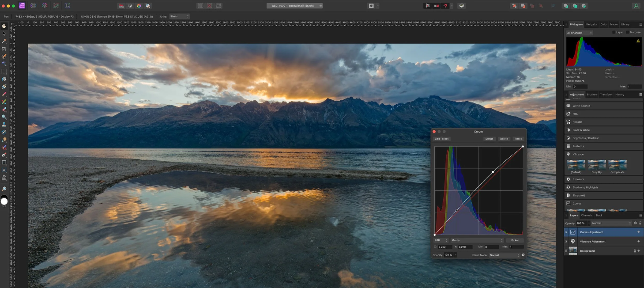Click Add Preset in the Curves dialog
This screenshot has height=288, width=644.
point(441,139)
